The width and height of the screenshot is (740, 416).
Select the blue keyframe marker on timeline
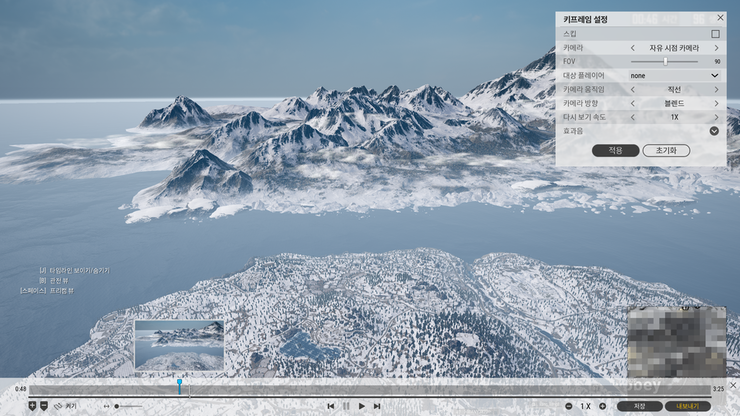pos(179,386)
